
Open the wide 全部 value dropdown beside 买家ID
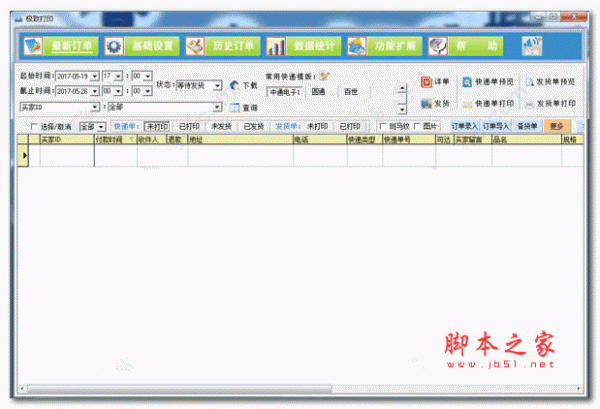point(217,107)
